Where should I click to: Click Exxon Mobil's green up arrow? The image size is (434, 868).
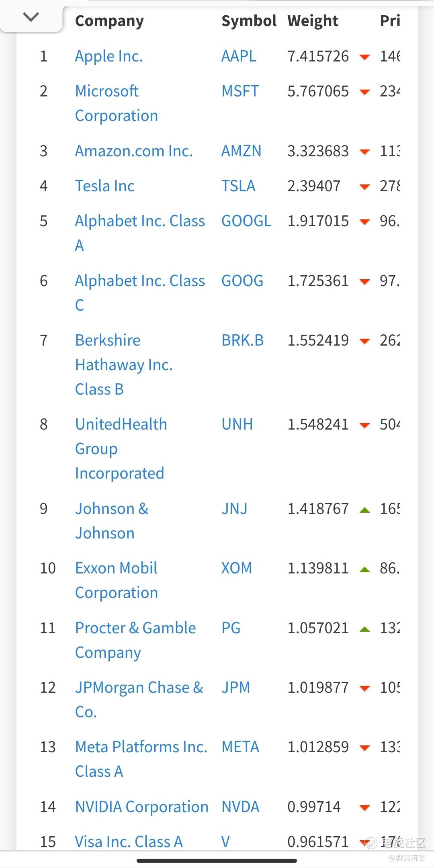(364, 569)
